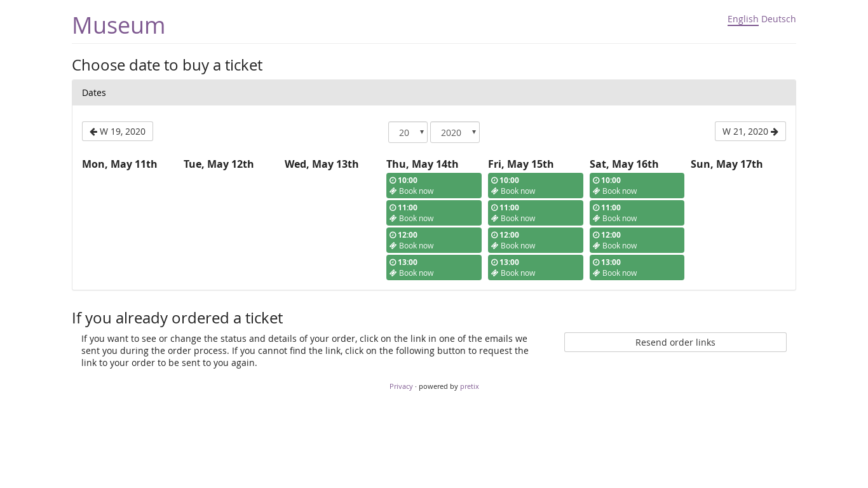Click ticket icon on Saturday 10:00 slot
868x488 pixels.
[x=597, y=191]
